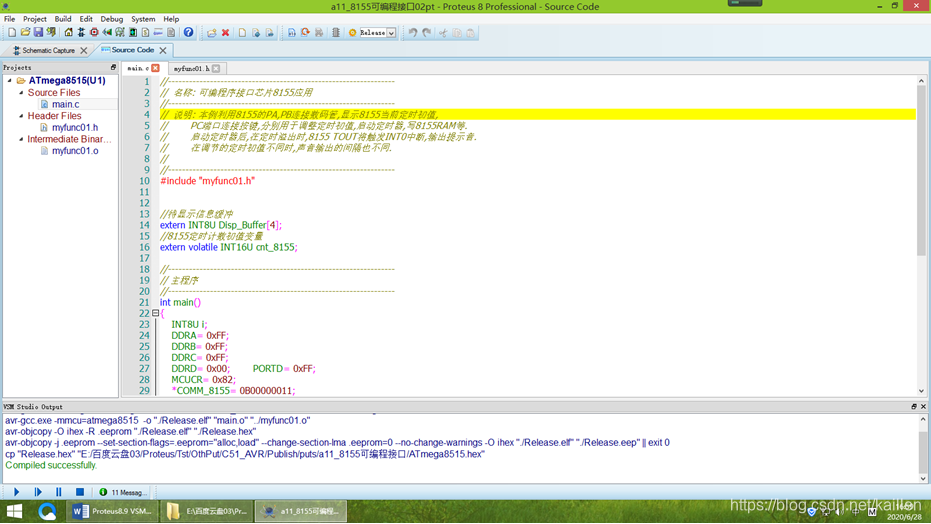Switch to the Schematic Capture tab
This screenshot has height=524, width=931.
tap(48, 50)
